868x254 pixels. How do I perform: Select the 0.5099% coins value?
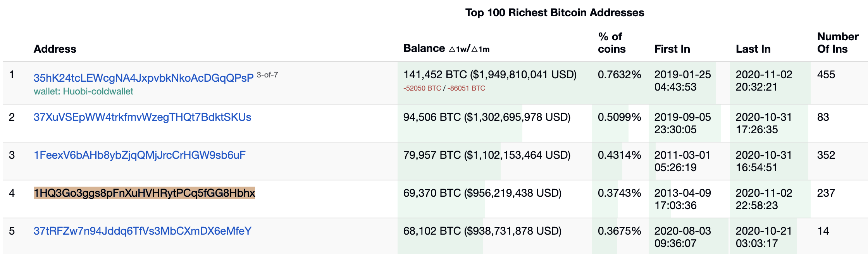click(x=619, y=117)
